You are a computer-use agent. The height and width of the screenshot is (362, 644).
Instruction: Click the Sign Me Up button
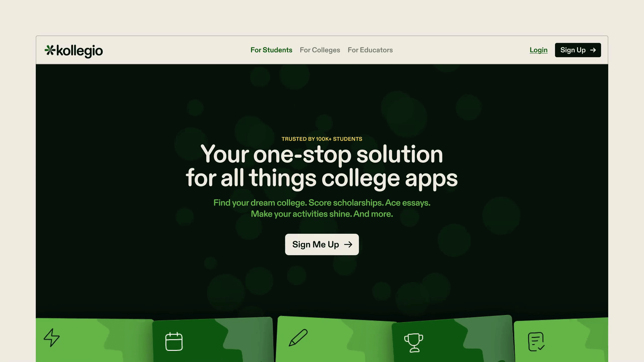pos(322,244)
